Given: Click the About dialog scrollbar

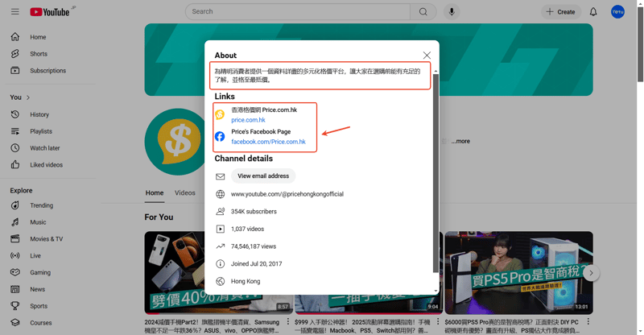Looking at the screenshot, I should 436,172.
